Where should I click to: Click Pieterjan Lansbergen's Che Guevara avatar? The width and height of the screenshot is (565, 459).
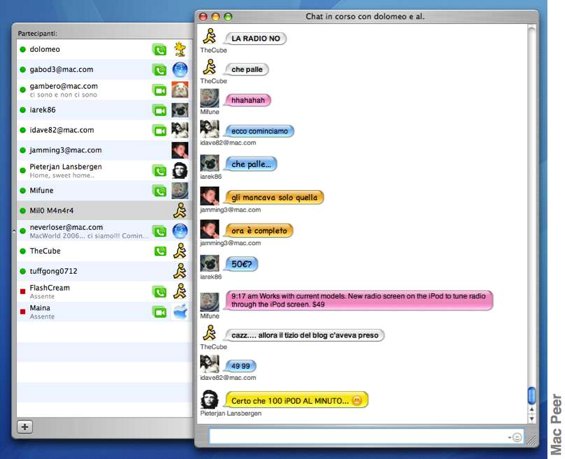coord(179,170)
